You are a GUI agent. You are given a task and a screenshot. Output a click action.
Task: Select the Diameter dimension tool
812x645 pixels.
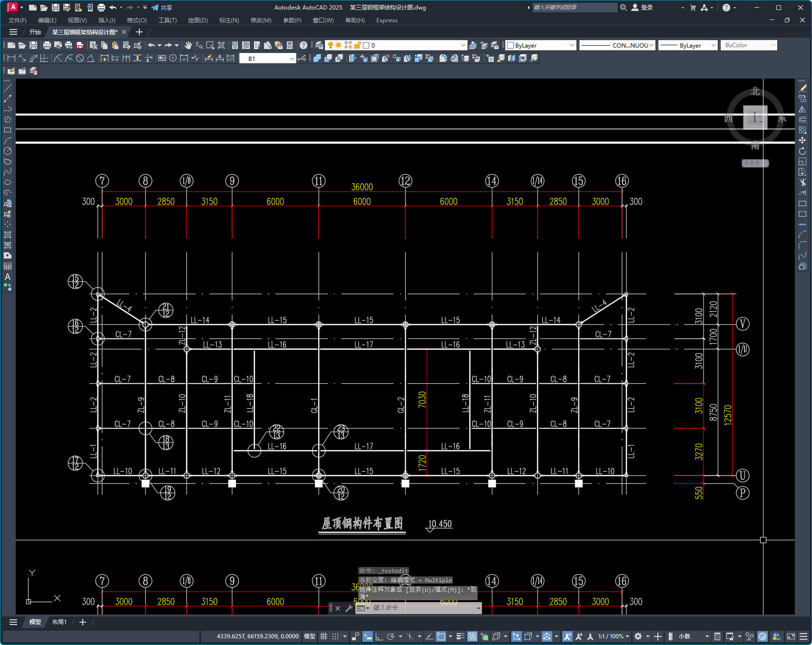80,58
